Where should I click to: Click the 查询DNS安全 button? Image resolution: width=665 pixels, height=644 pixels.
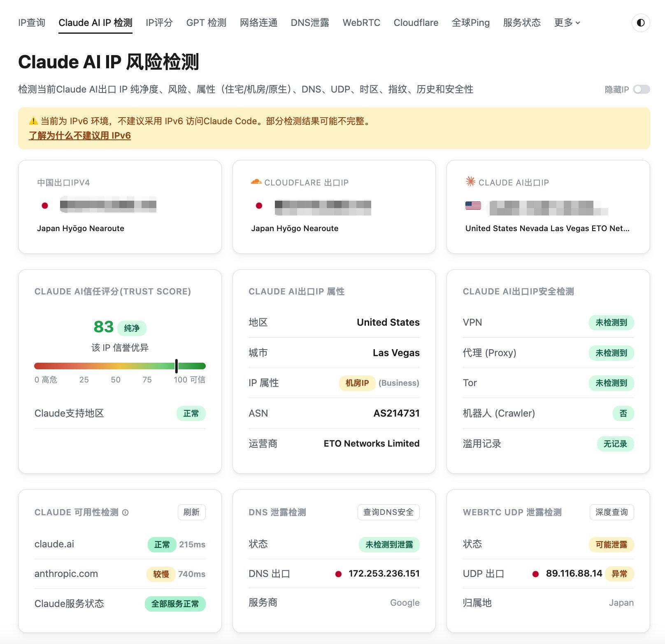pyautogui.click(x=388, y=512)
